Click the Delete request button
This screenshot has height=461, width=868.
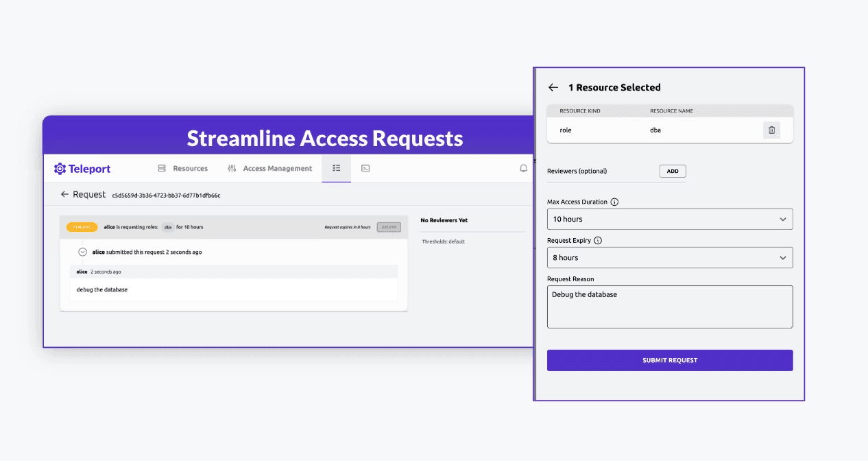tap(389, 227)
